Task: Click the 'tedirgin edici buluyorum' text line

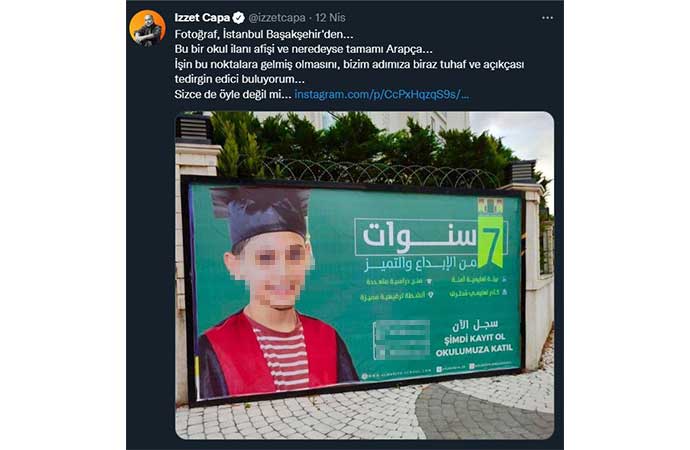Action: pos(239,80)
